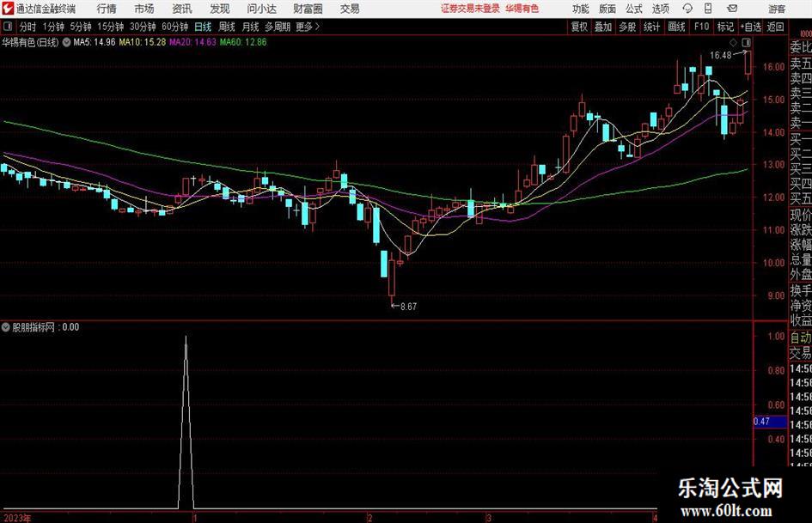Viewport: 812px width, 523px height.
Task: Open the 市场 menu
Action: pyautogui.click(x=144, y=9)
